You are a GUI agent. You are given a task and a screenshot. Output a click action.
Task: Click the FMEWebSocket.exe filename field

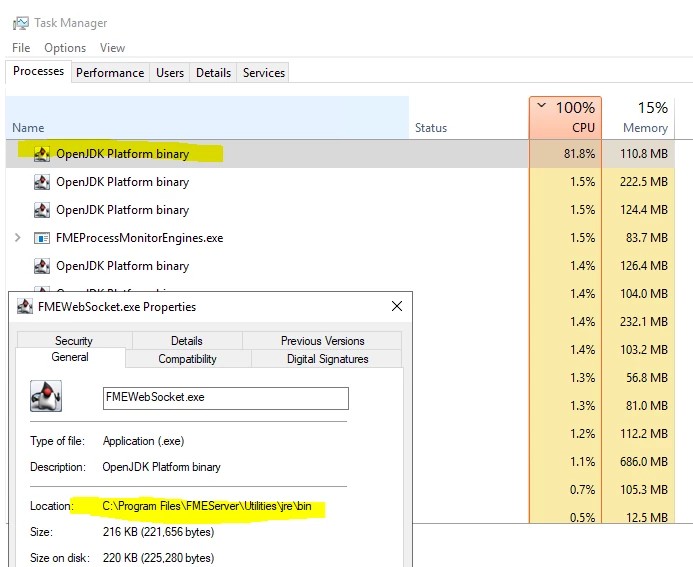point(226,398)
